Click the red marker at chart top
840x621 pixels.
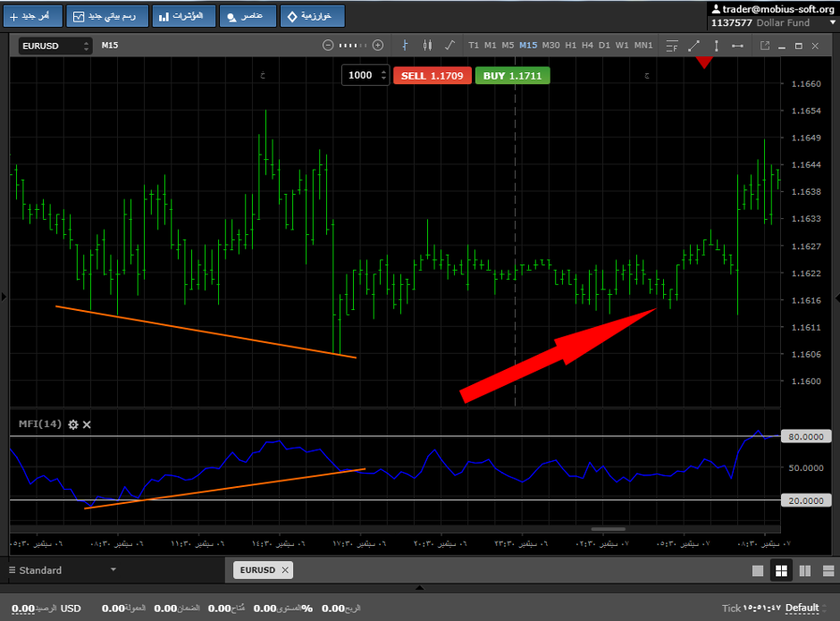pyautogui.click(x=704, y=63)
